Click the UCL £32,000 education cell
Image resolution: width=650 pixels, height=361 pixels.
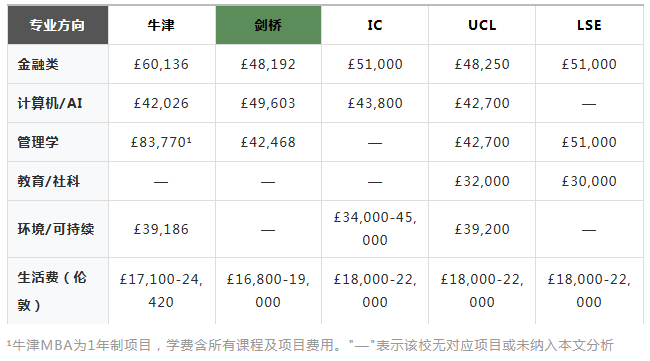(x=482, y=181)
